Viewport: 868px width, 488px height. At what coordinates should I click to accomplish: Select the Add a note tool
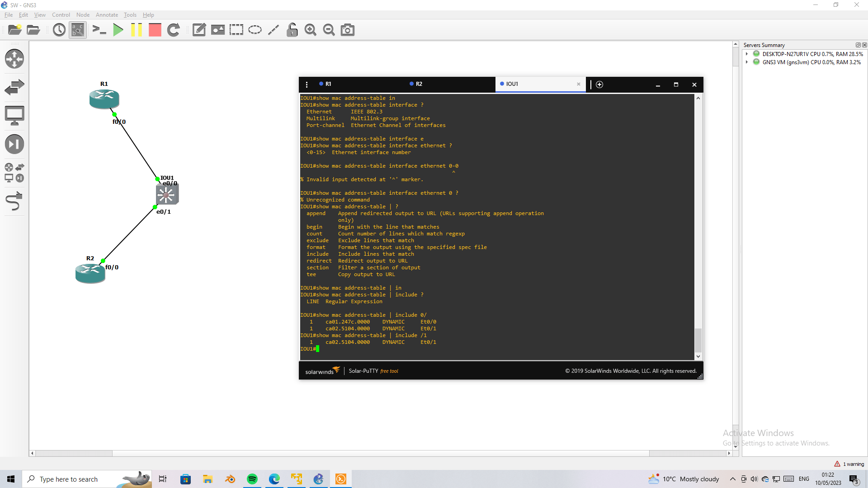(x=199, y=30)
